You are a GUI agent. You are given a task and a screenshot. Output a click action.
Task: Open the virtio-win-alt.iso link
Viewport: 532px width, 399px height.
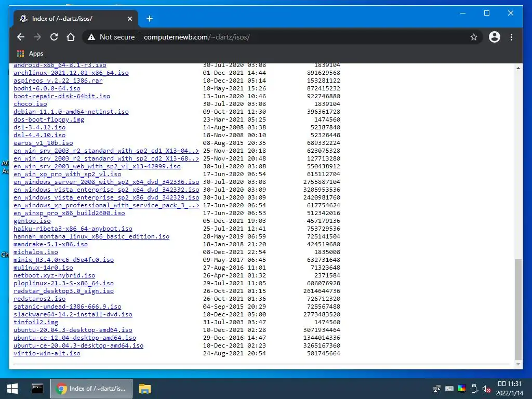[47, 353]
